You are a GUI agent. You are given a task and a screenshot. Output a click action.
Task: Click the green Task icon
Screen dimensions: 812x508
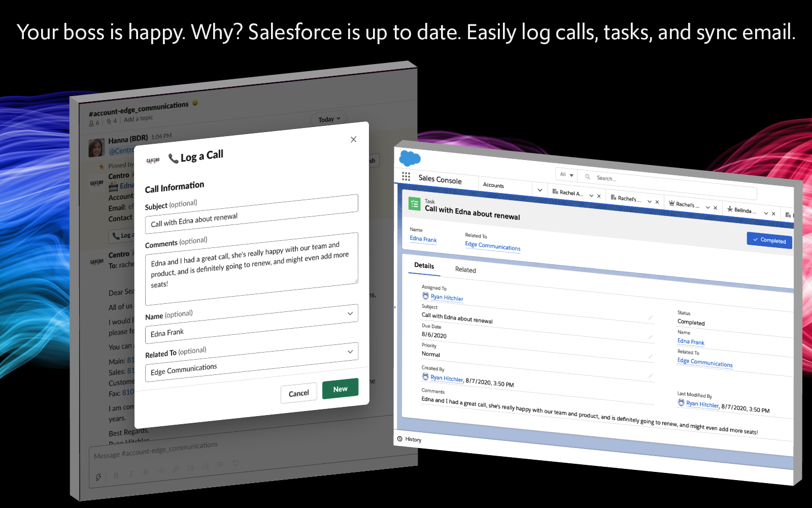(x=415, y=204)
